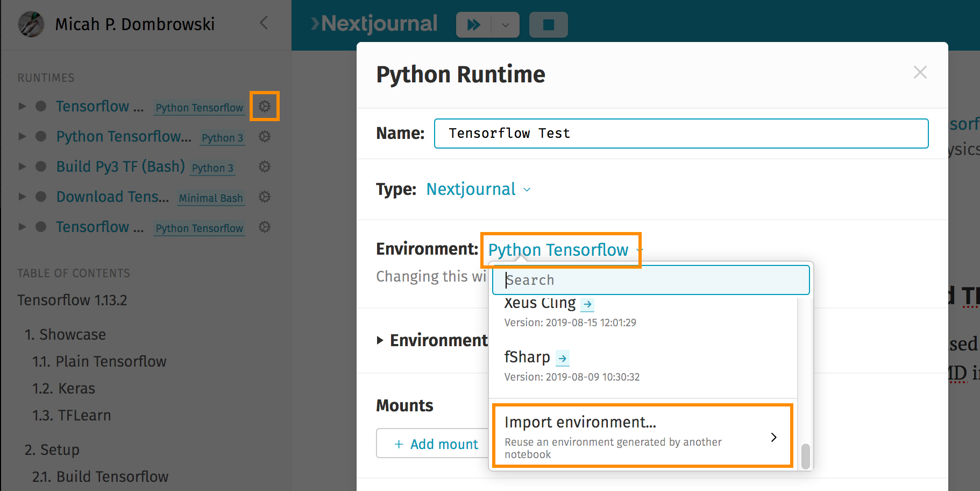Image resolution: width=980 pixels, height=491 pixels.
Task: Open the Type Nextjournal dropdown
Action: click(x=478, y=189)
